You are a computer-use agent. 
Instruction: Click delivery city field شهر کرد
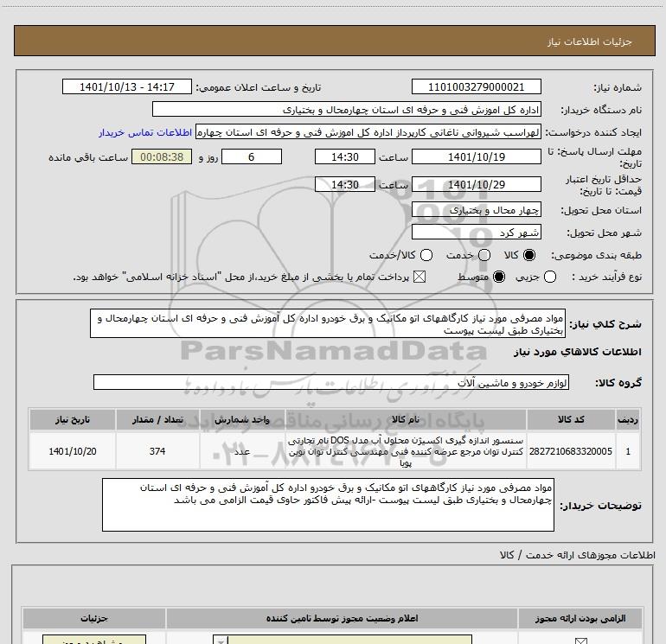tap(476, 232)
